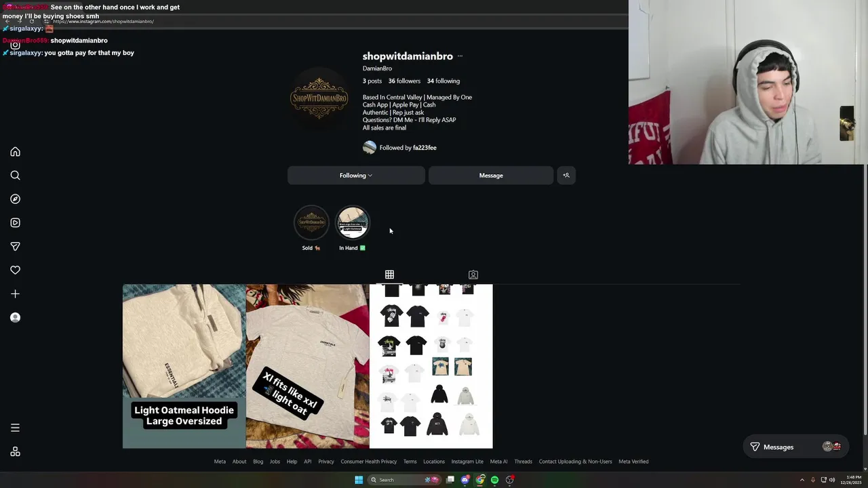Open the direct Messages paper-plane sidebar icon

(x=15, y=247)
